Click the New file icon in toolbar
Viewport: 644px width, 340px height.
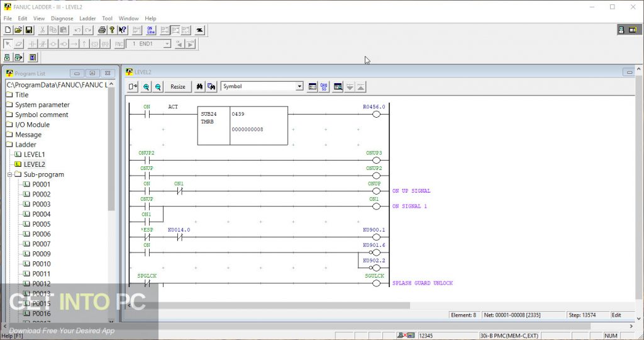(8, 30)
